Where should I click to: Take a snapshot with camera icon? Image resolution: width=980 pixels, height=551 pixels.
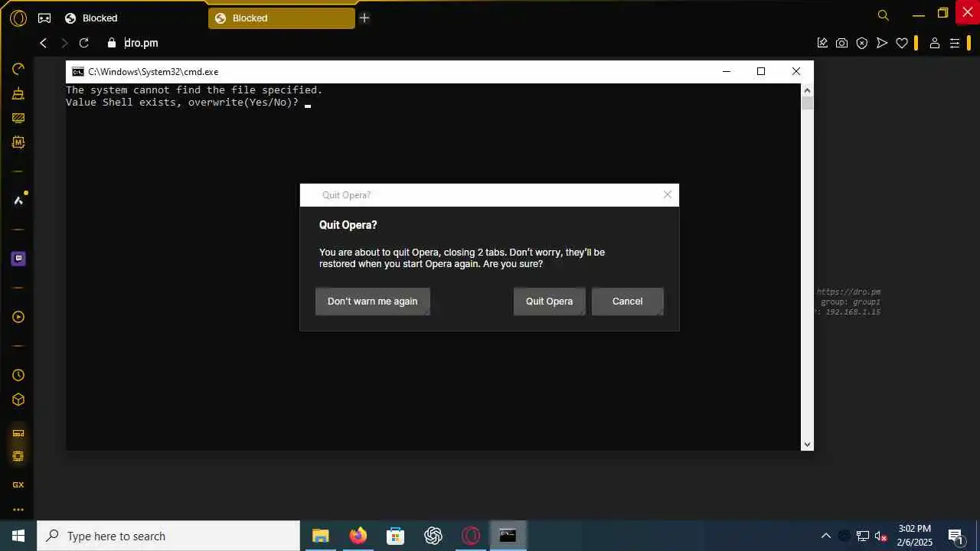pos(842,43)
